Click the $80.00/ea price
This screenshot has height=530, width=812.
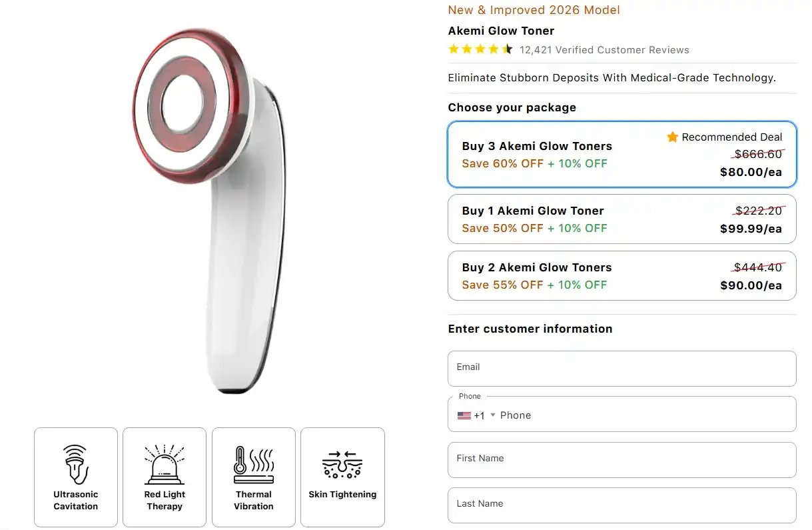click(x=751, y=172)
